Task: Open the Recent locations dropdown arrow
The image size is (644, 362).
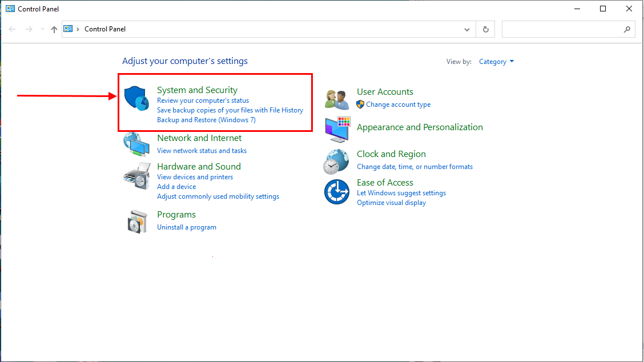Action: coord(42,29)
